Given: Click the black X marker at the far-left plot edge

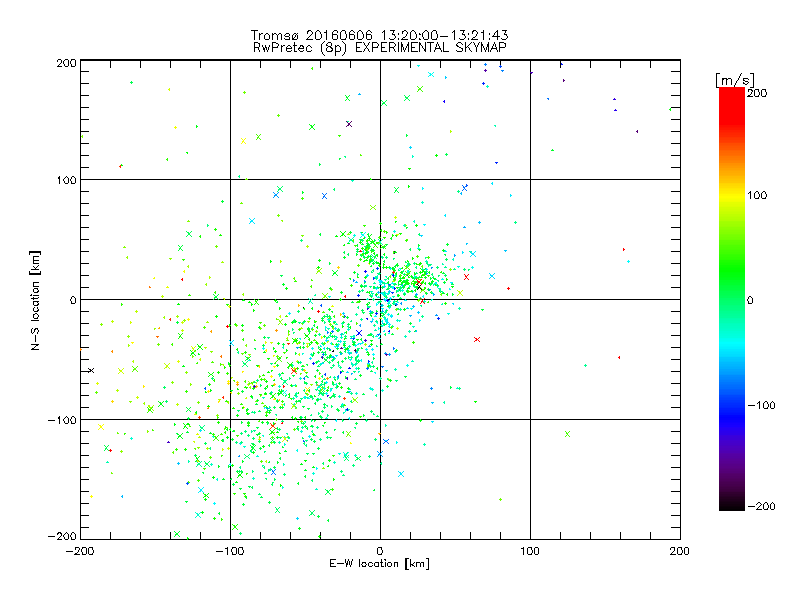Looking at the screenshot, I should pos(91,370).
